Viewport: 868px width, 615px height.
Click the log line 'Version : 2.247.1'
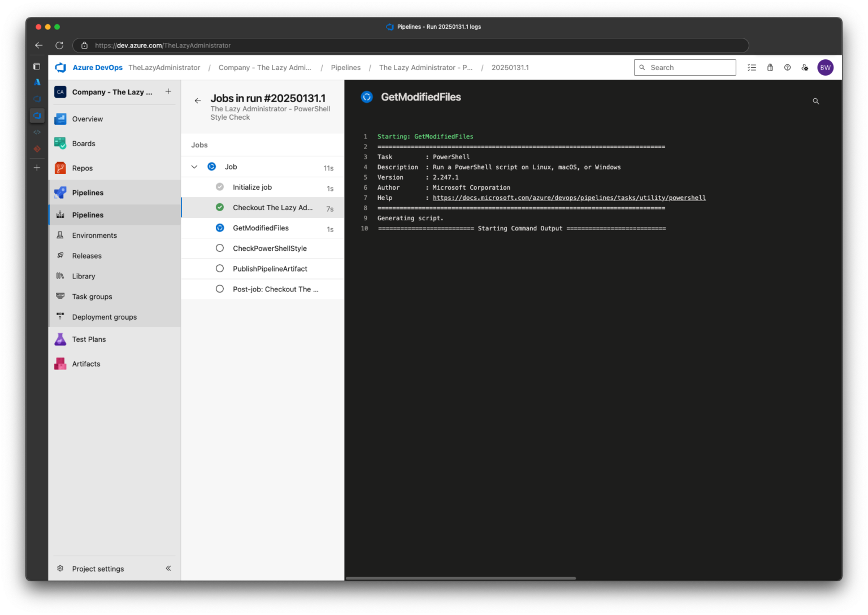[418, 177]
